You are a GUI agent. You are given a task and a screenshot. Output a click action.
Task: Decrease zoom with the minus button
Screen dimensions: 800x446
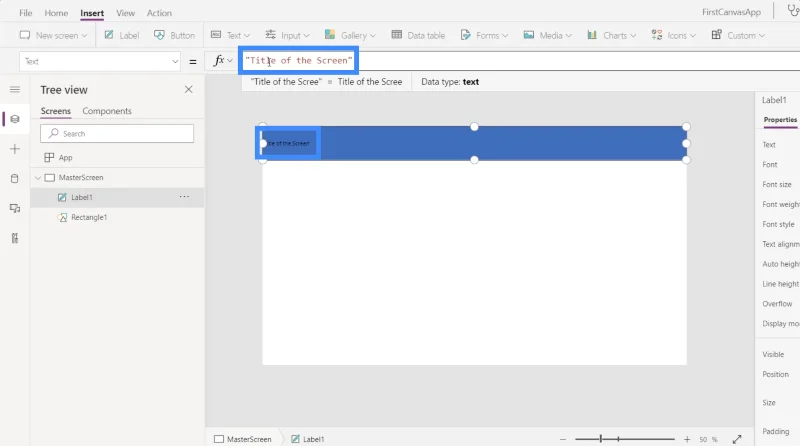coord(563,439)
